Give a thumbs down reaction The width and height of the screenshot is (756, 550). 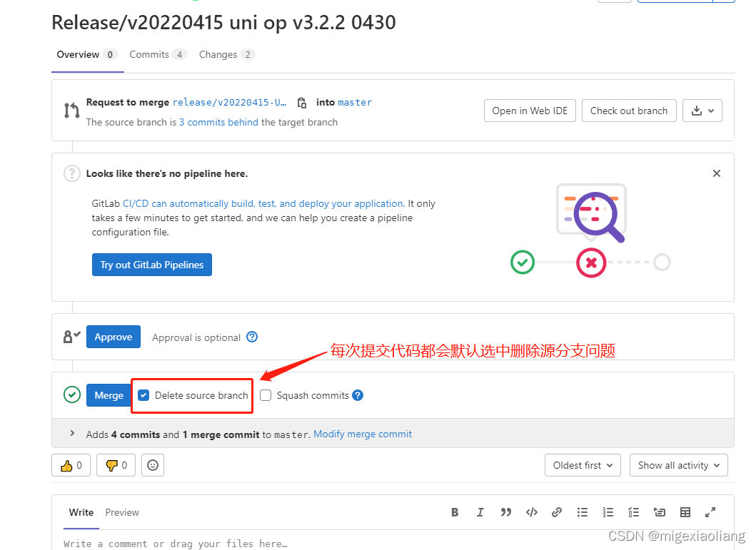click(x=116, y=465)
